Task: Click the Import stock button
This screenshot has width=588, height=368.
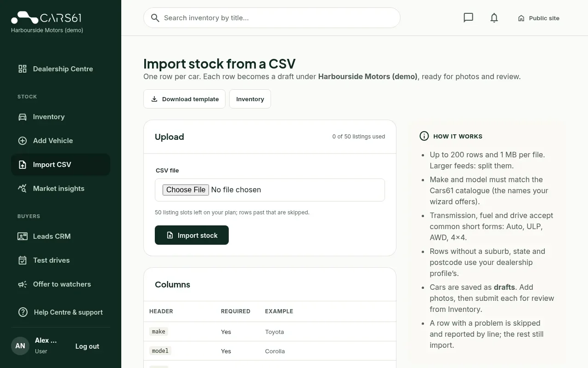Action: point(192,235)
